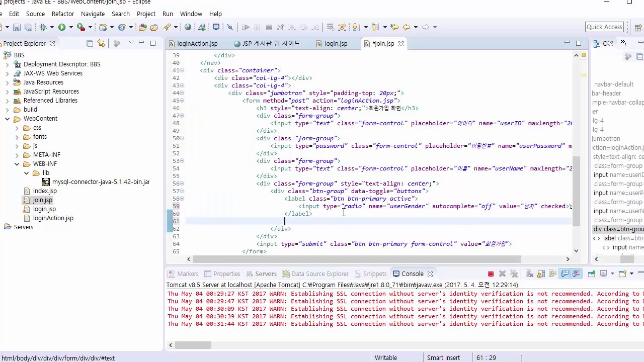Image resolution: width=644 pixels, height=362 pixels.
Task: Click the Save toolbar icon
Action: tap(17, 27)
